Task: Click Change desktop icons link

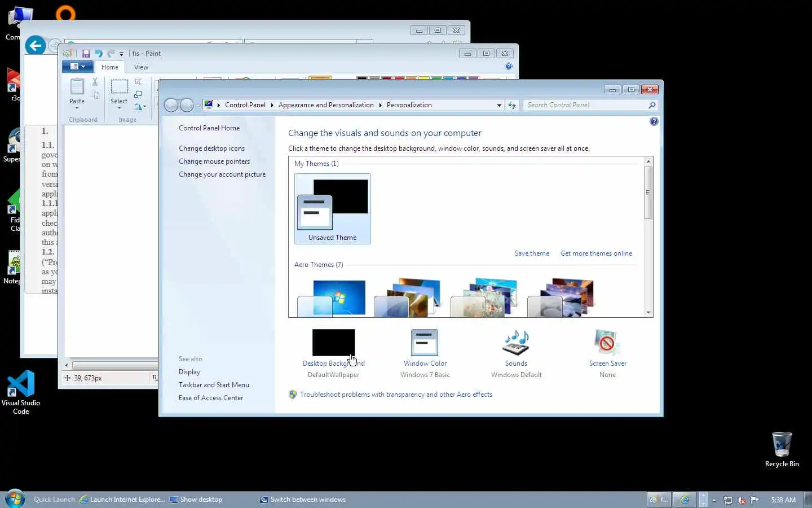Action: pyautogui.click(x=211, y=148)
